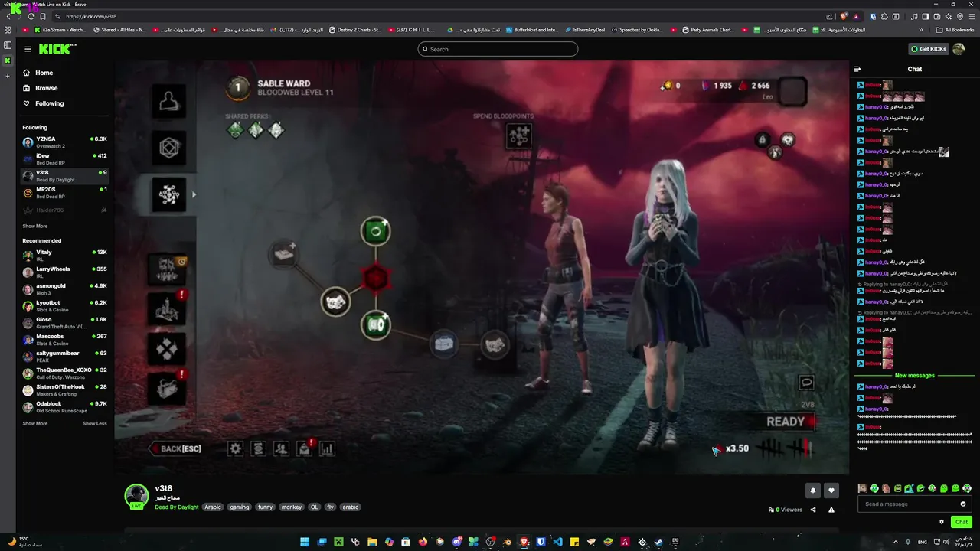Open MR20S channel in Following list
The image size is (980, 551).
click(64, 192)
